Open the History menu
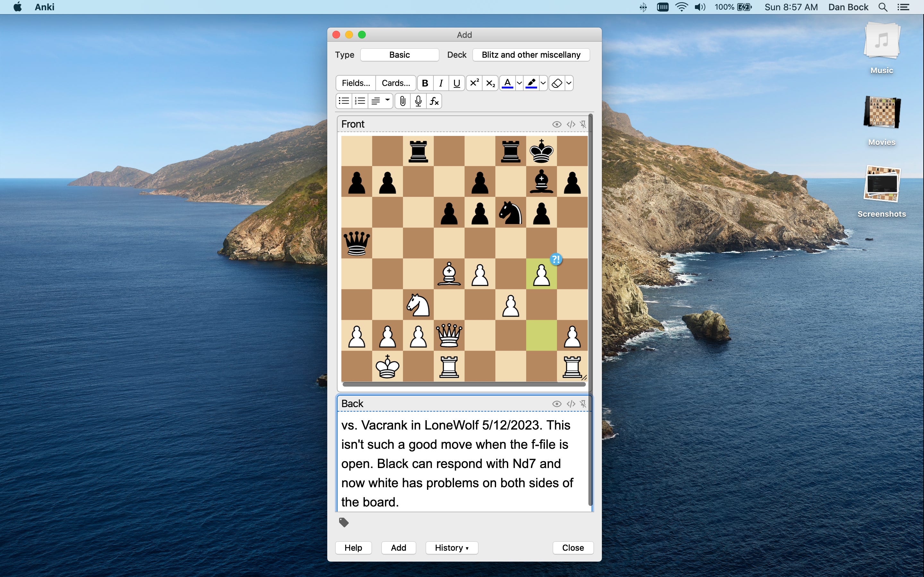 click(x=451, y=547)
